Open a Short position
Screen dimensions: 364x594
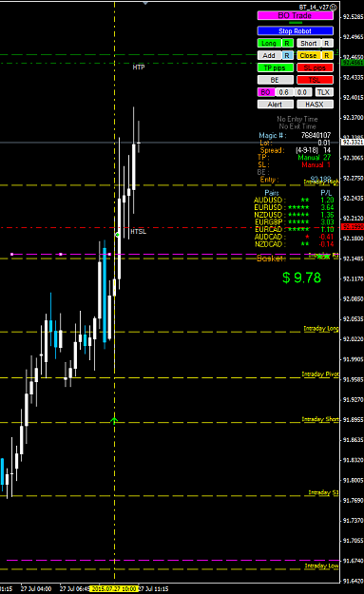click(x=308, y=43)
